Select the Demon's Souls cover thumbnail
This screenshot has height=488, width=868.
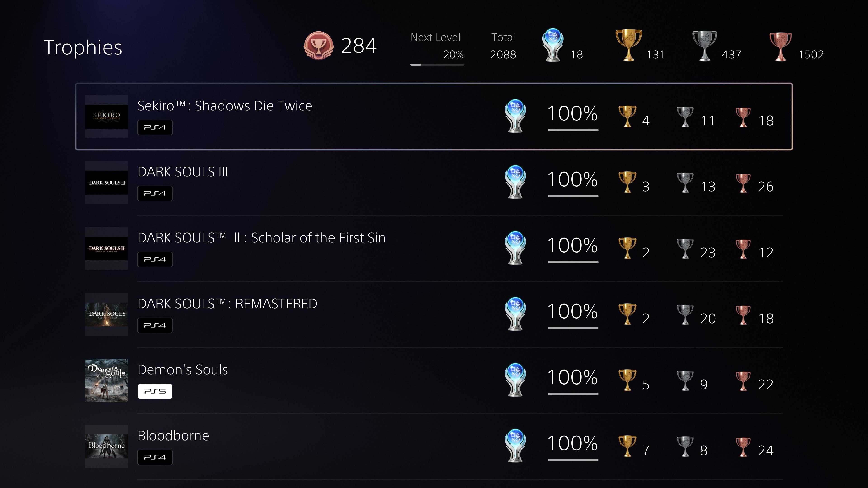106,380
